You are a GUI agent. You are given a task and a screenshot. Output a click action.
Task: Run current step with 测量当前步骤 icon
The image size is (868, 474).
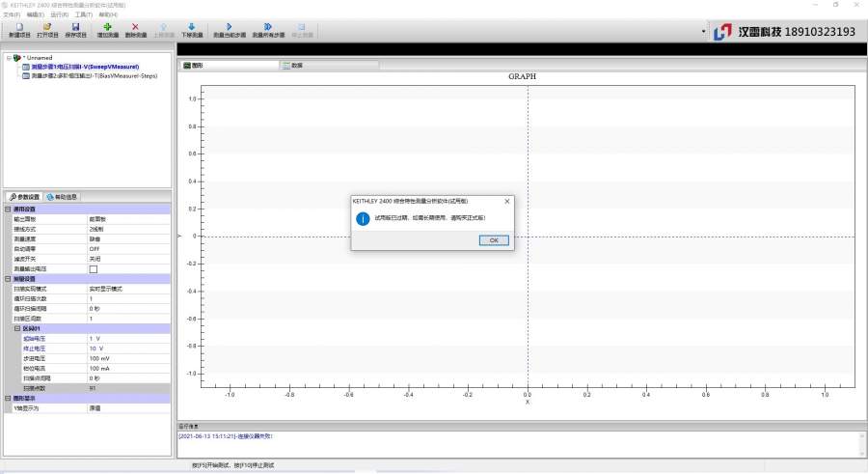[228, 28]
